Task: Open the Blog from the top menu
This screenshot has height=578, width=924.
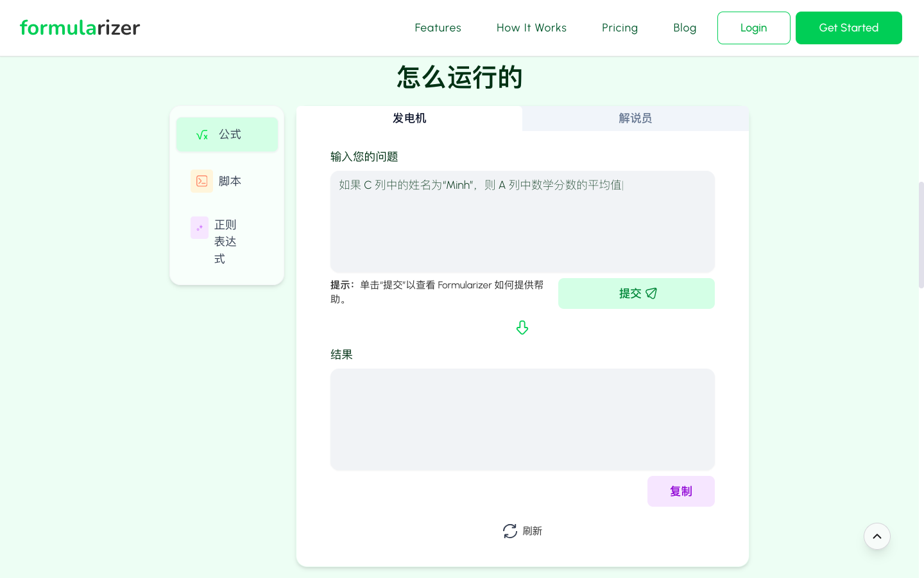Action: click(685, 28)
